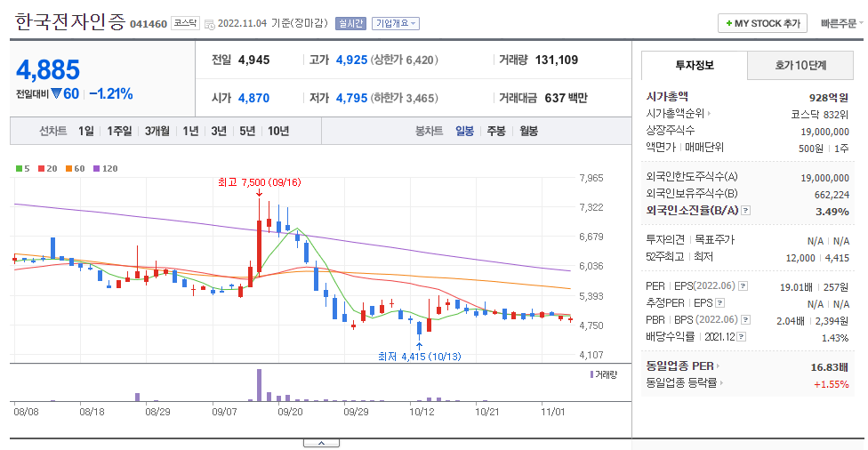
Task: Click the 외국인소진율 value 3.49%
Action: [832, 212]
